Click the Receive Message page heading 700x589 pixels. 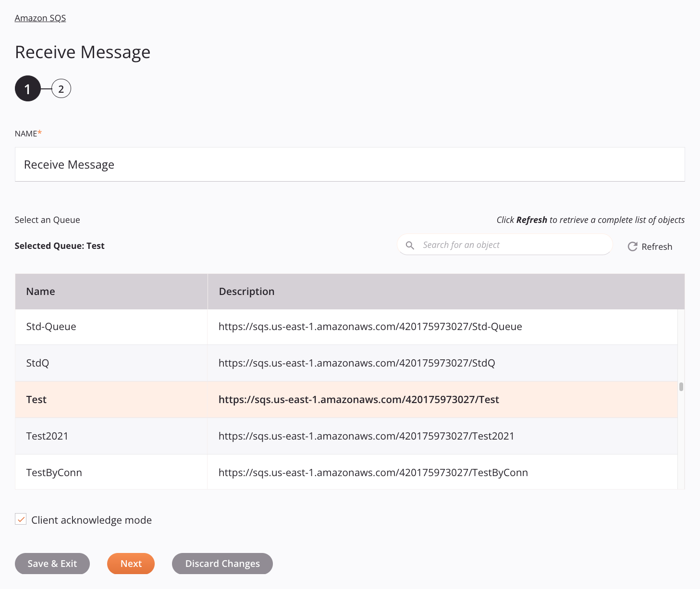(x=83, y=52)
